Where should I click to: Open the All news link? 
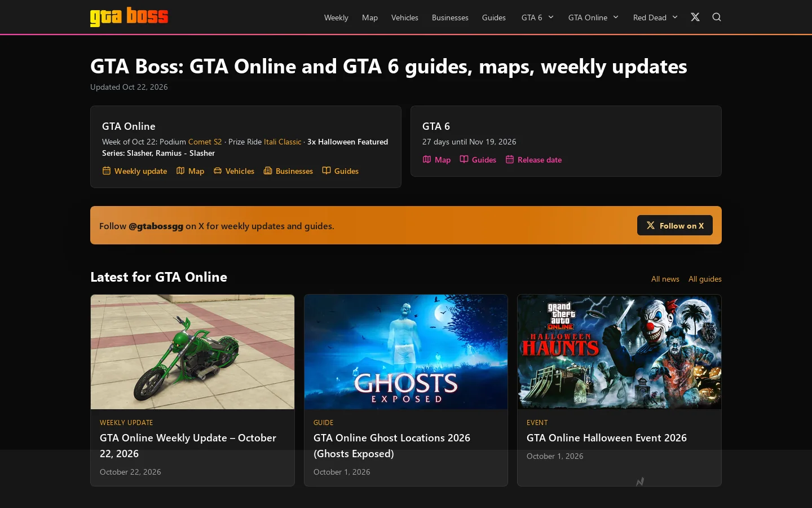pyautogui.click(x=665, y=279)
